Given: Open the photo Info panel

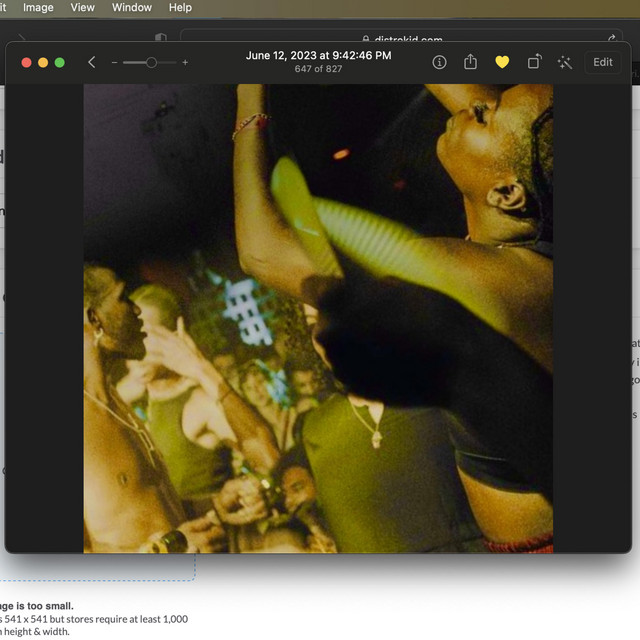Looking at the screenshot, I should coord(439,62).
